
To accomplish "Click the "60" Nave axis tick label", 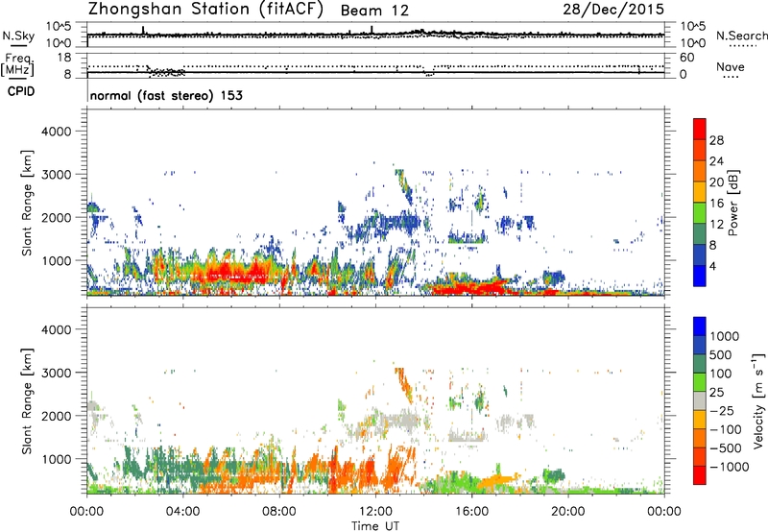I will click(686, 58).
